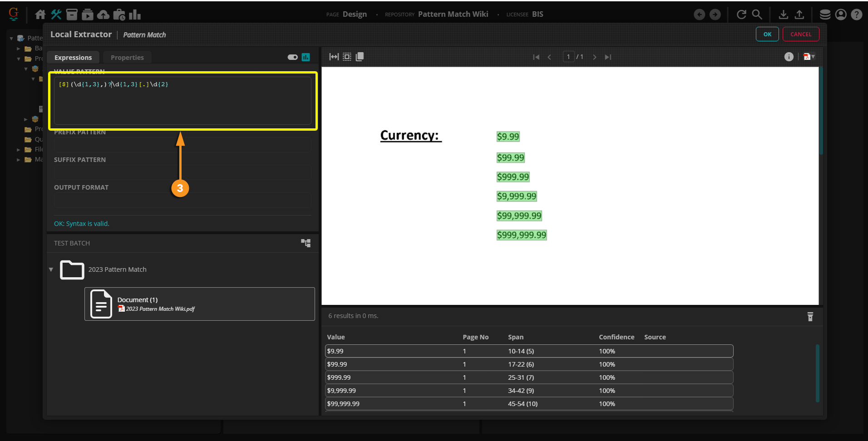
Task: Click the Value column header
Action: click(x=336, y=337)
